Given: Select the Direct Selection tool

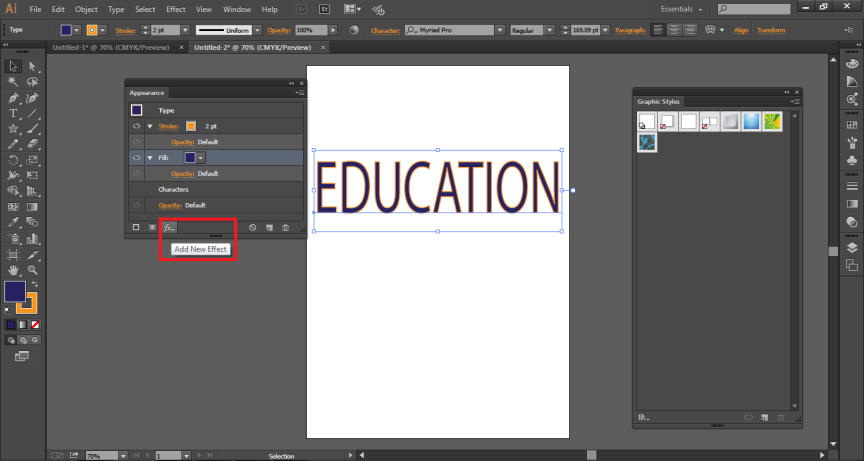Looking at the screenshot, I should coord(32,66).
